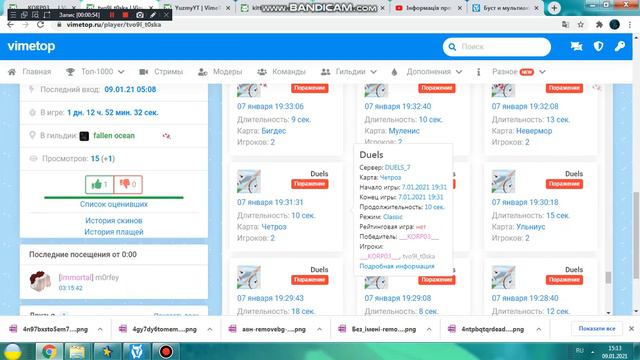Close the downloads bar
Viewport: 640px width, 360px height.
(631, 329)
